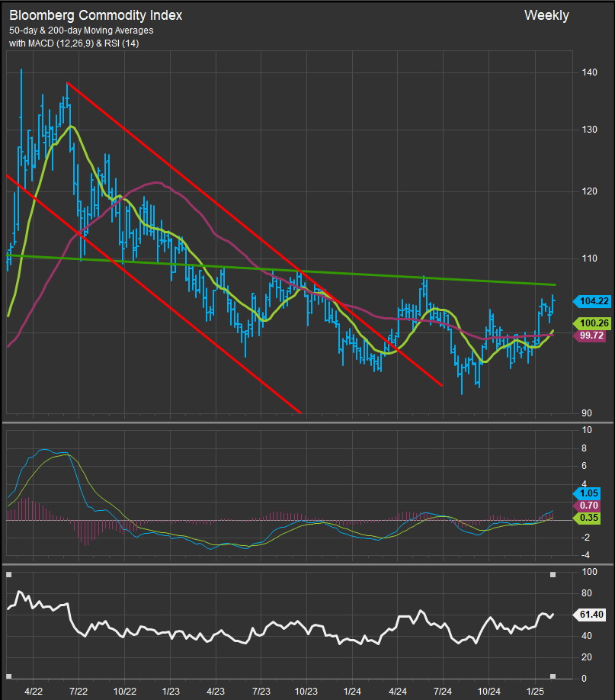Select the blue 104.22 last price tag
615x700 pixels.
[592, 301]
